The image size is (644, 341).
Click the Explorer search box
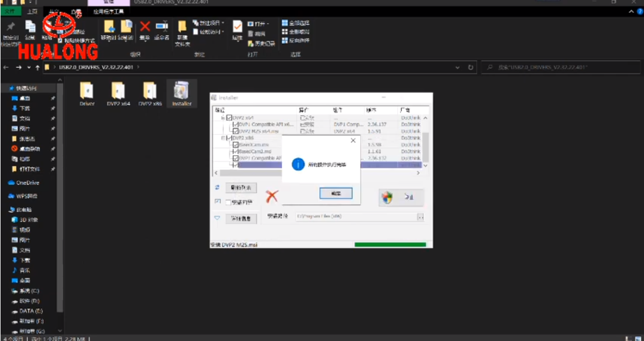(561, 67)
